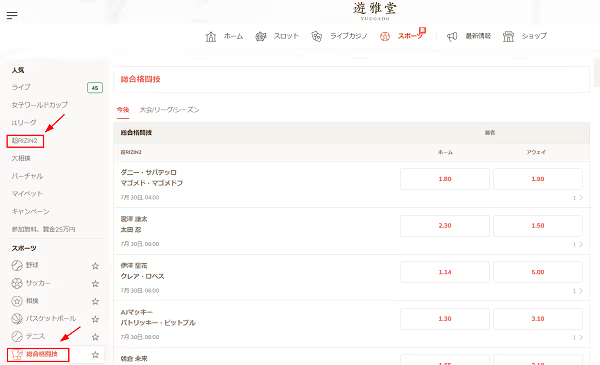Expand markets for ダニー・サバテロ match
The image size is (600, 365).
[x=578, y=198]
